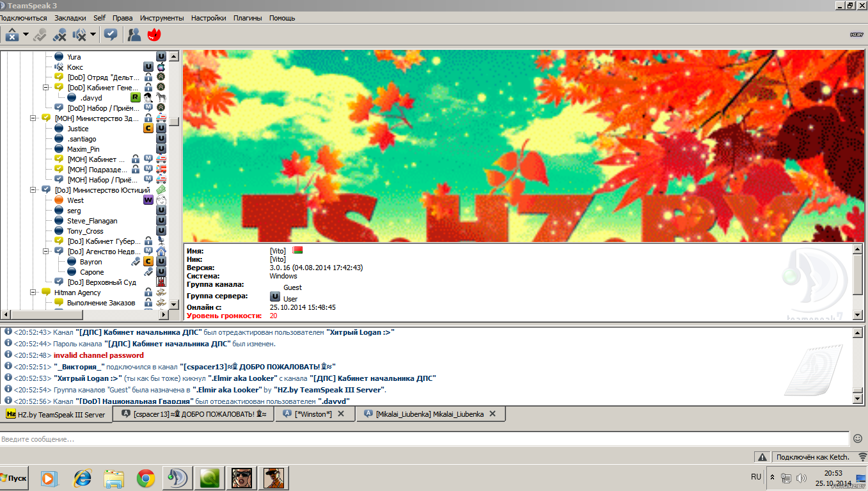The height and width of the screenshot is (491, 868).
Task: Click the disconnect from server toolbar icon
Action: [12, 35]
